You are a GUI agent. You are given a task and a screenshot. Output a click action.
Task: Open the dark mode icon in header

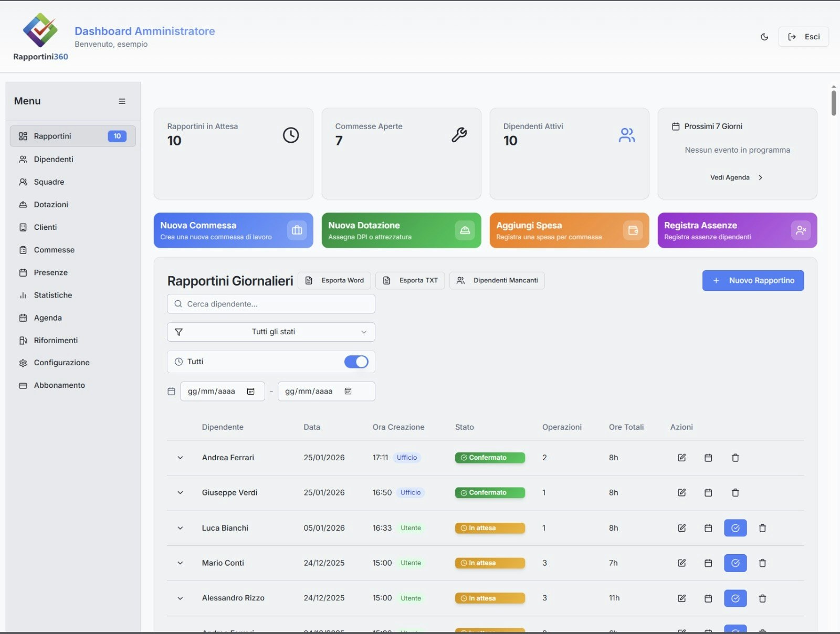(x=764, y=37)
